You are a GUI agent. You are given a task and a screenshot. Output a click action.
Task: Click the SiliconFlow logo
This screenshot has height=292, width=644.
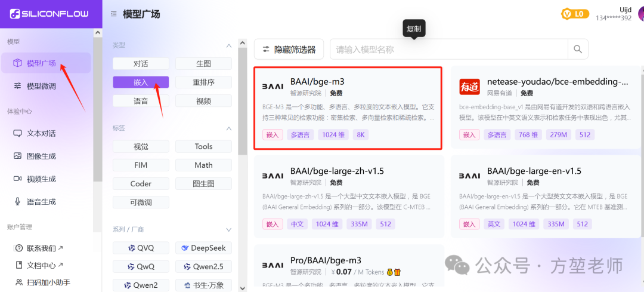pos(49,14)
